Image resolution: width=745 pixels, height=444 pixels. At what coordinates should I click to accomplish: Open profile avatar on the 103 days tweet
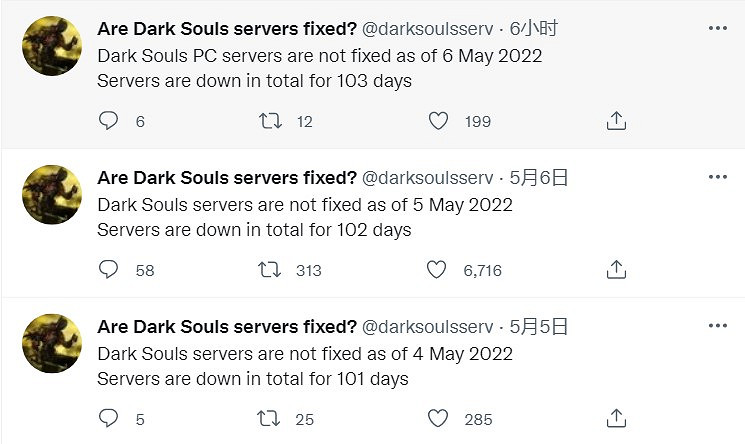(52, 46)
